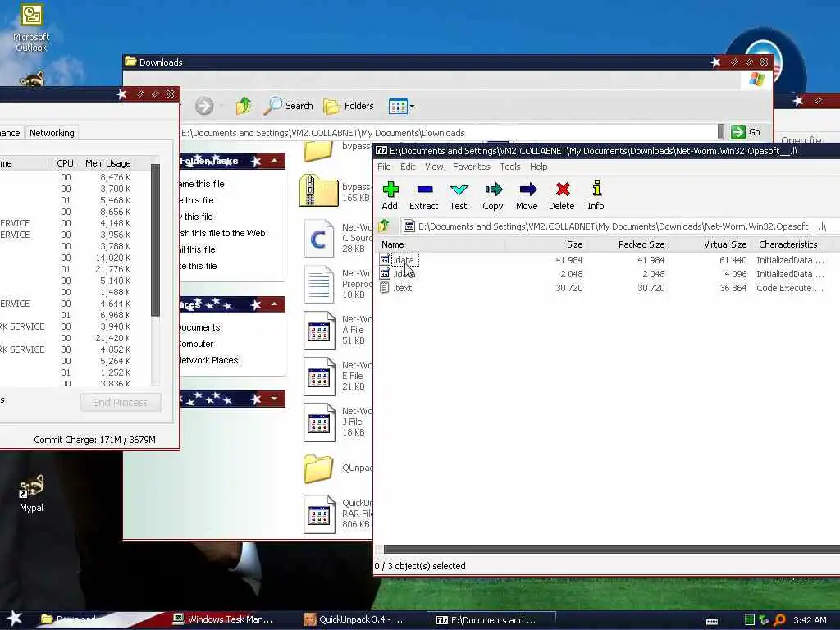Viewport: 840px width, 630px height.
Task: Open the Help menu in 7-Zip
Action: click(538, 167)
